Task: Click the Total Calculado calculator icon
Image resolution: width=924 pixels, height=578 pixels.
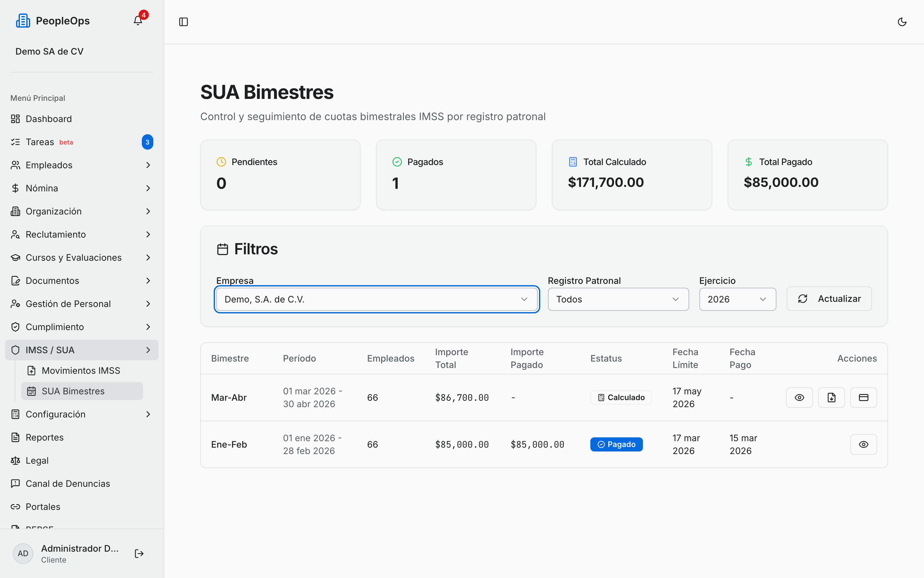Action: [x=573, y=162]
